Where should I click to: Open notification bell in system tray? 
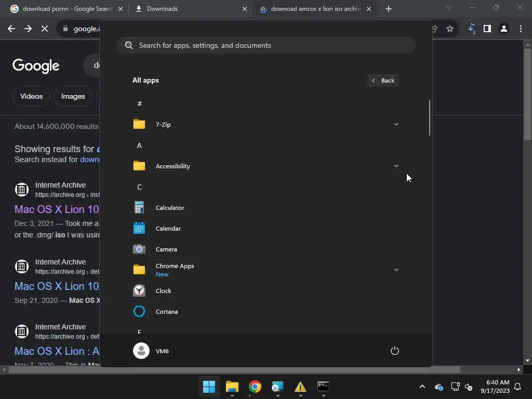pyautogui.click(x=517, y=387)
